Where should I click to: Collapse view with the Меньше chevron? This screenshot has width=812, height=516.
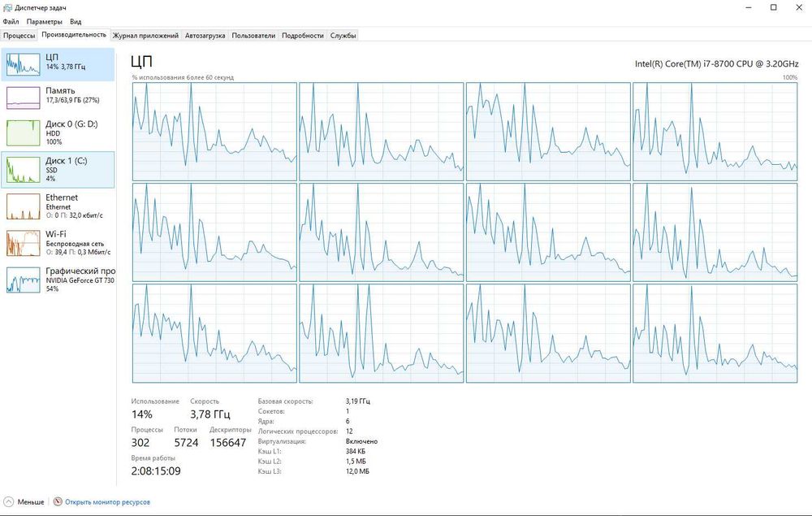(x=8, y=501)
